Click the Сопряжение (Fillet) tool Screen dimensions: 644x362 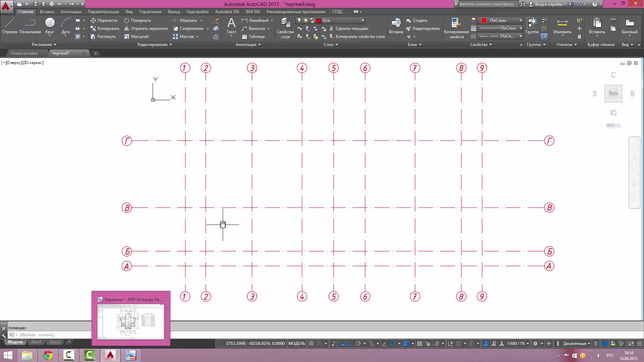(x=188, y=28)
